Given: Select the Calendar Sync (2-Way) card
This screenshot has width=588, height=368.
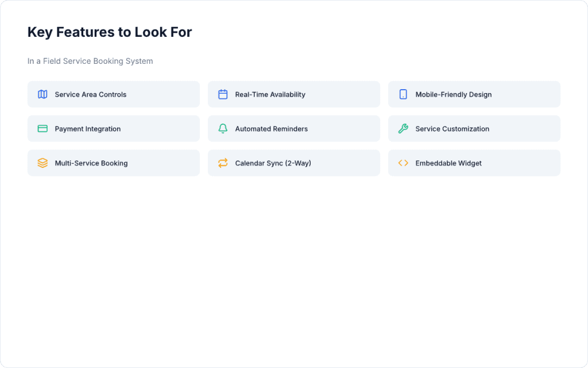Looking at the screenshot, I should click(293, 163).
